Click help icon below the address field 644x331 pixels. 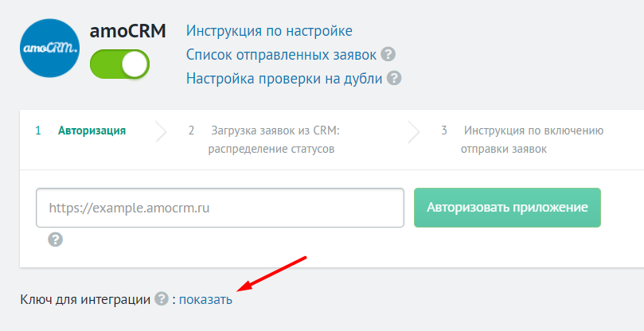pyautogui.click(x=56, y=239)
